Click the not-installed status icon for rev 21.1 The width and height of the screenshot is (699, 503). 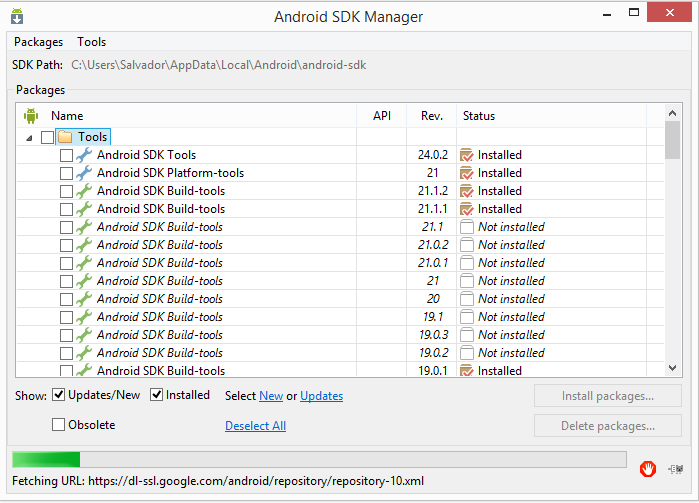[467, 227]
